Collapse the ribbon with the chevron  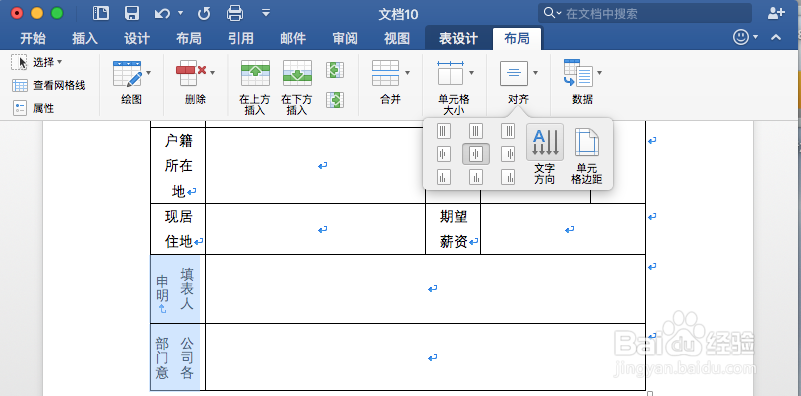tap(775, 37)
